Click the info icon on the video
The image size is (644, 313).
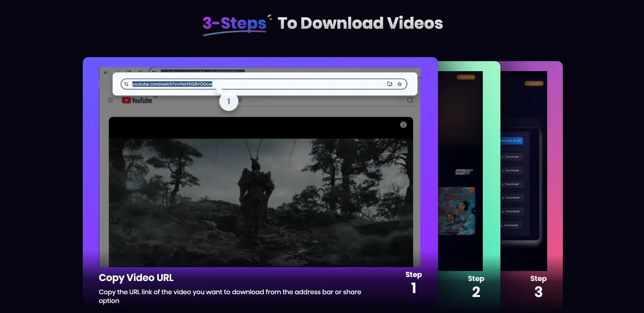coord(403,125)
